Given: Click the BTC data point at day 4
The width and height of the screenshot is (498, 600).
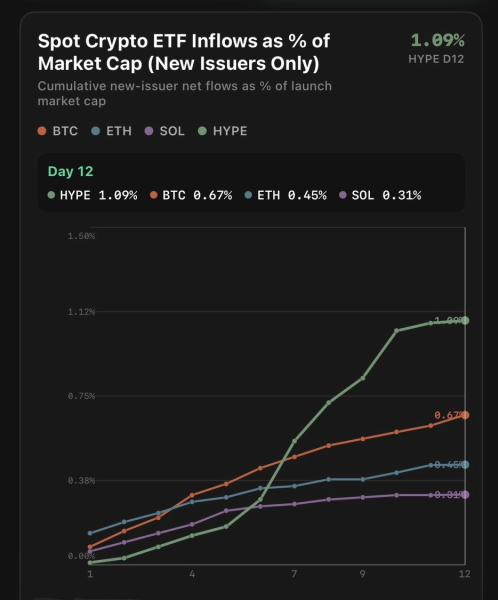Looking at the screenshot, I should coord(192,495).
